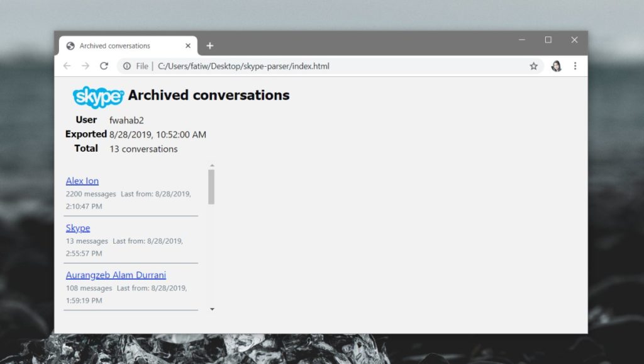644x364 pixels.
Task: Bookmark this page using the star icon
Action: tap(533, 65)
